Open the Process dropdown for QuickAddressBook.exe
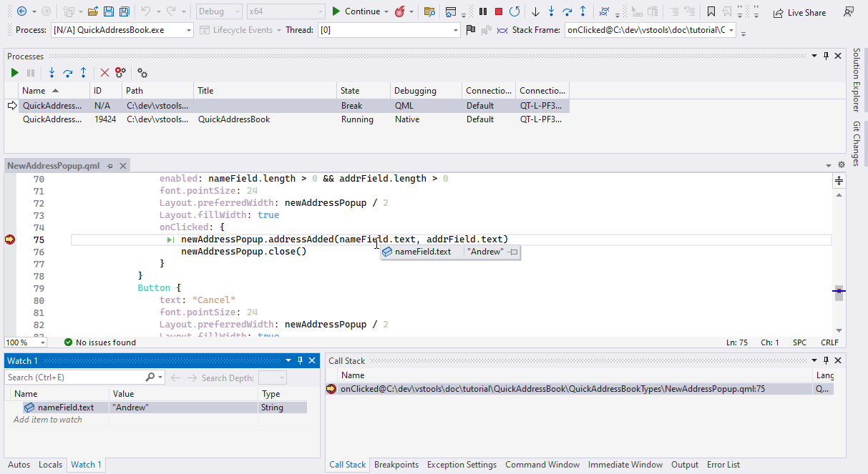The height and width of the screenshot is (474, 868). click(x=188, y=30)
